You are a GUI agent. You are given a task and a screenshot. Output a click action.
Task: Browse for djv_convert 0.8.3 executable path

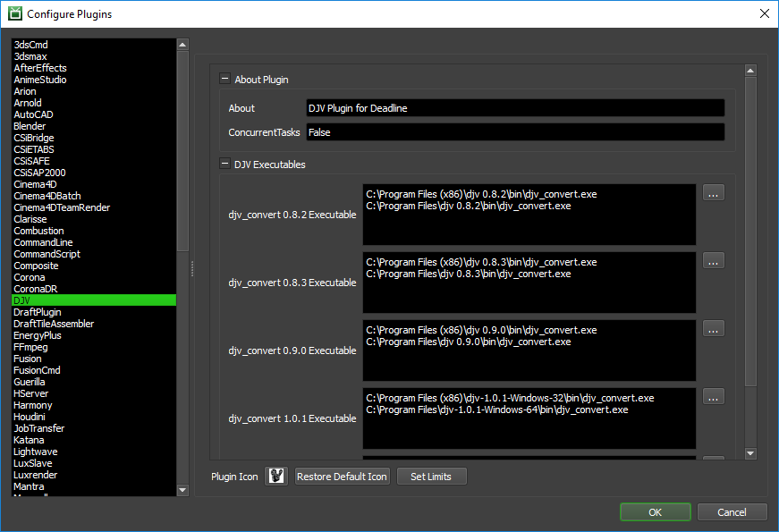(713, 260)
